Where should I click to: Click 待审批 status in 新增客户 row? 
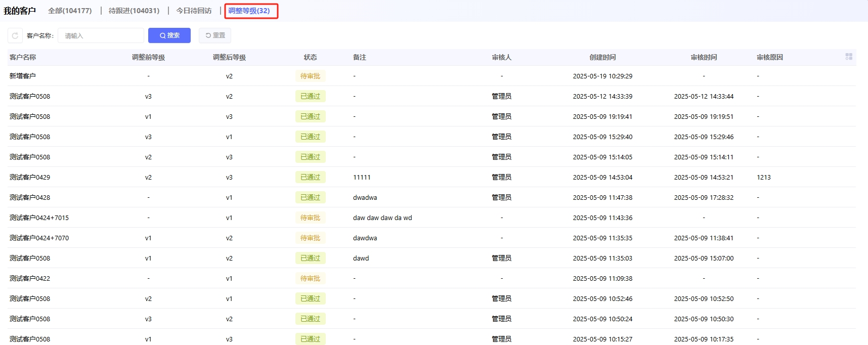click(310, 76)
